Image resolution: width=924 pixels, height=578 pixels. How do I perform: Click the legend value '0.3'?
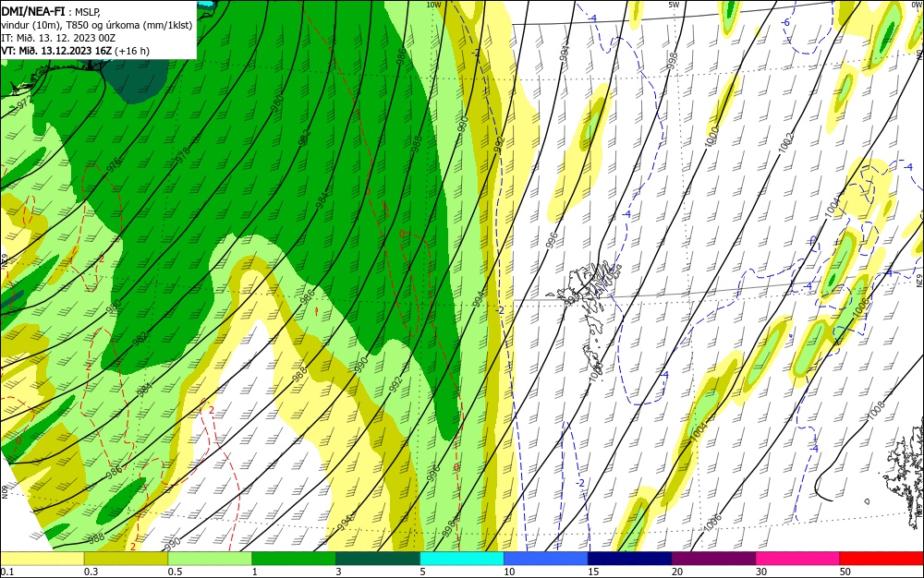pos(91,572)
